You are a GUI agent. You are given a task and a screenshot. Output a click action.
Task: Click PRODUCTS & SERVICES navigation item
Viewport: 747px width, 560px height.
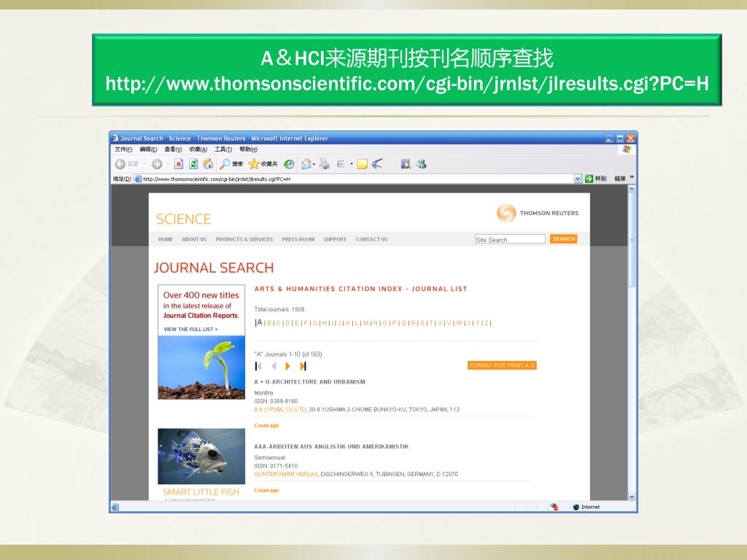coord(244,239)
